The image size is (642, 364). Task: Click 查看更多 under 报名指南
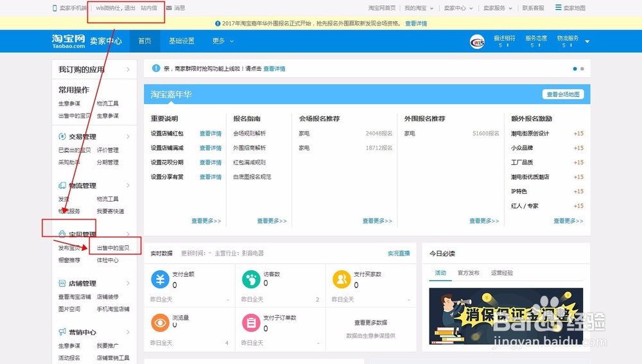272,221
